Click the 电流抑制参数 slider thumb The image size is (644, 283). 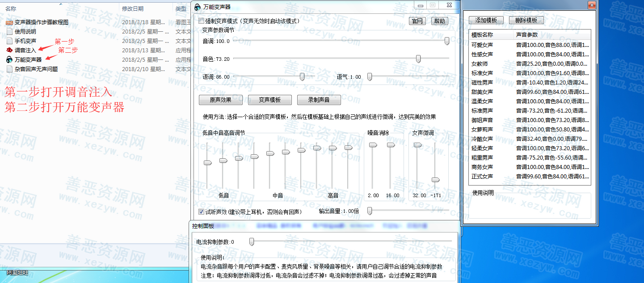tap(252, 242)
